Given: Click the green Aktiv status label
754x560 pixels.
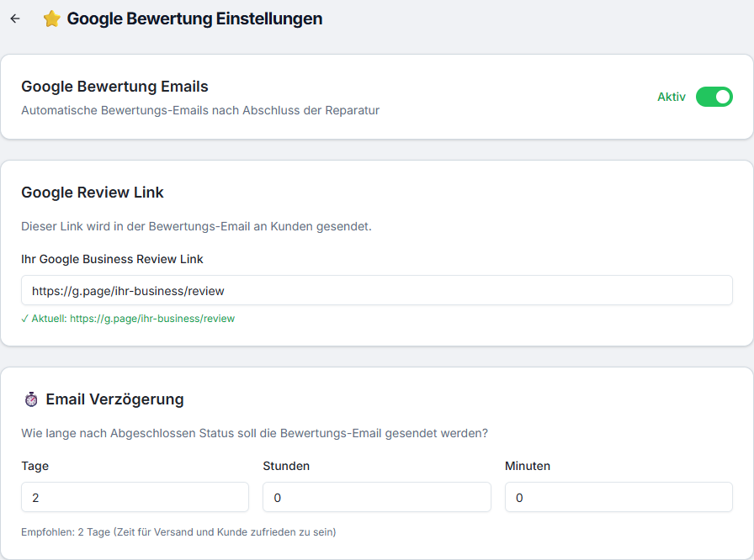Looking at the screenshot, I should [x=672, y=97].
